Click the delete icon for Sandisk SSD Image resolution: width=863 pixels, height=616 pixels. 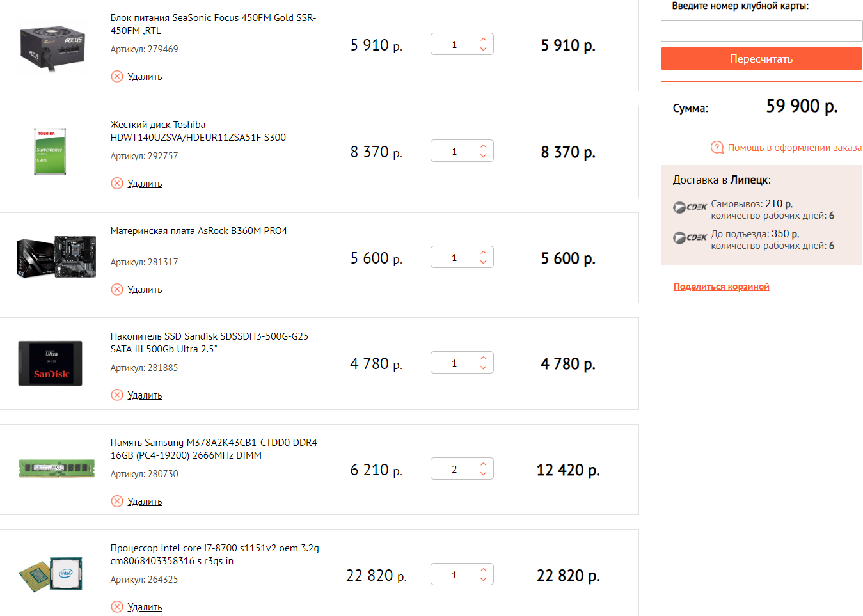coord(117,395)
